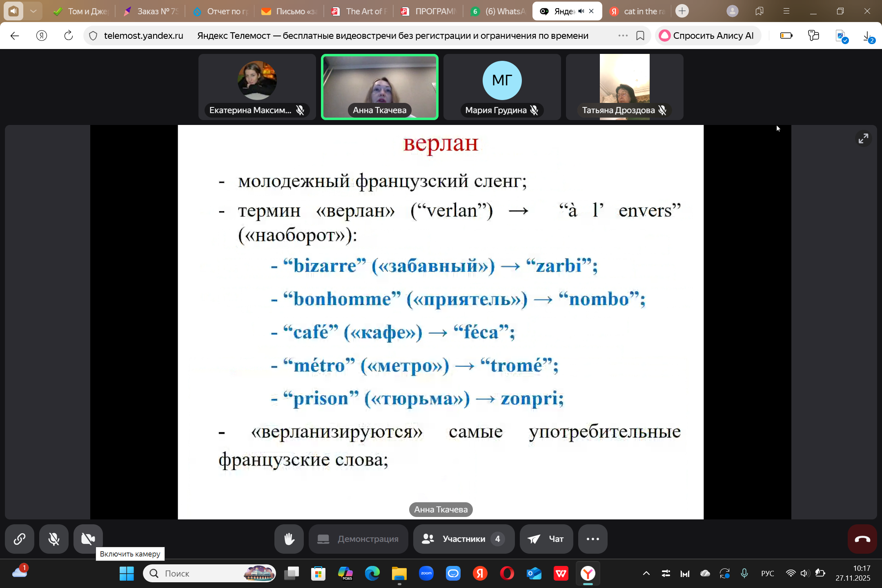Open more options three-dots meeting menu
Image resolution: width=882 pixels, height=588 pixels.
[592, 539]
